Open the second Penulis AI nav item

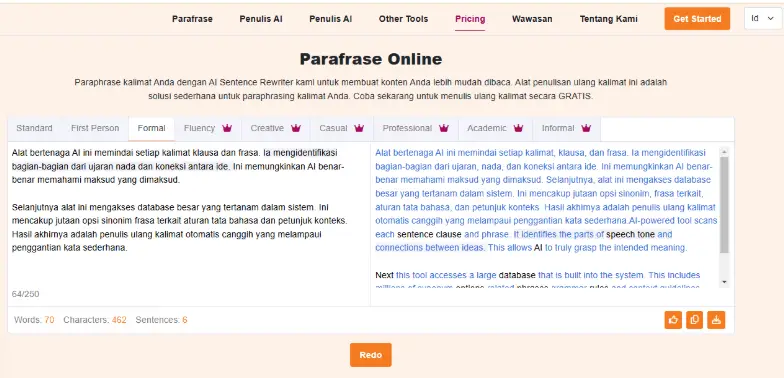coord(330,19)
